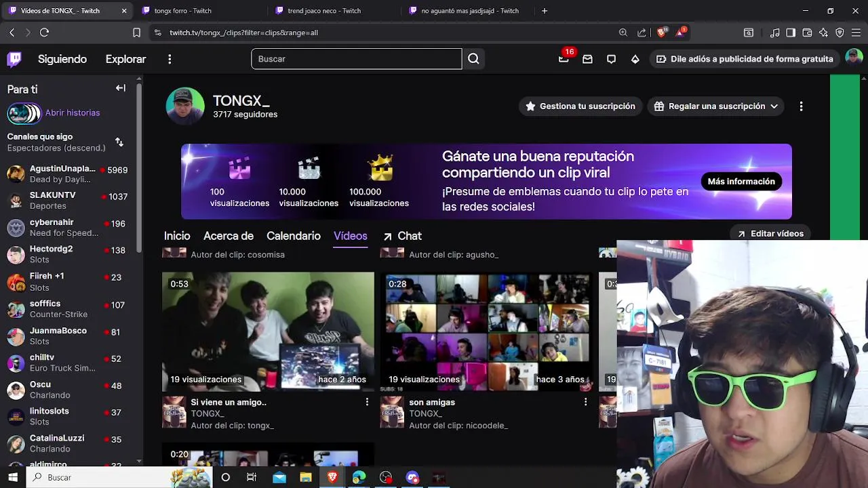Image resolution: width=868 pixels, height=488 pixels.
Task: Open the browser hamburger main menu
Action: pos(856,33)
